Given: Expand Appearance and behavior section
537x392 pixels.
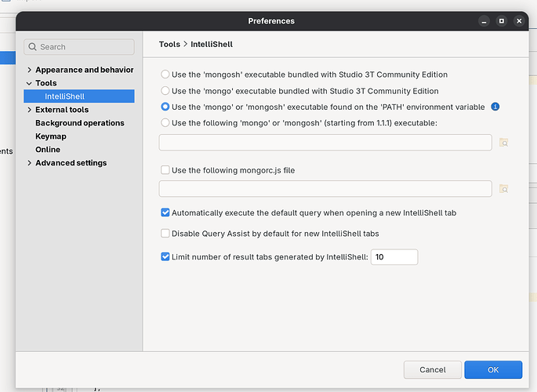Looking at the screenshot, I should (30, 70).
